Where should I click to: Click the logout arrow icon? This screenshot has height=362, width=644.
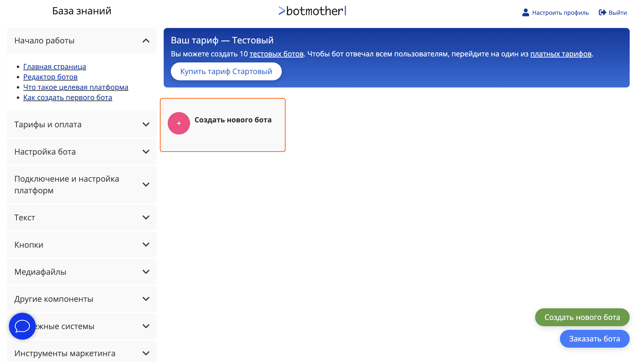pyautogui.click(x=602, y=13)
